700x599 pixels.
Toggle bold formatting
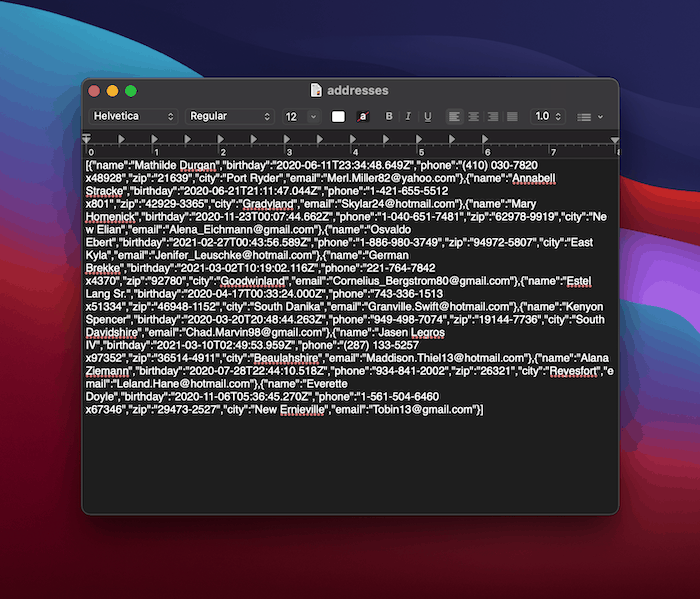click(x=389, y=116)
